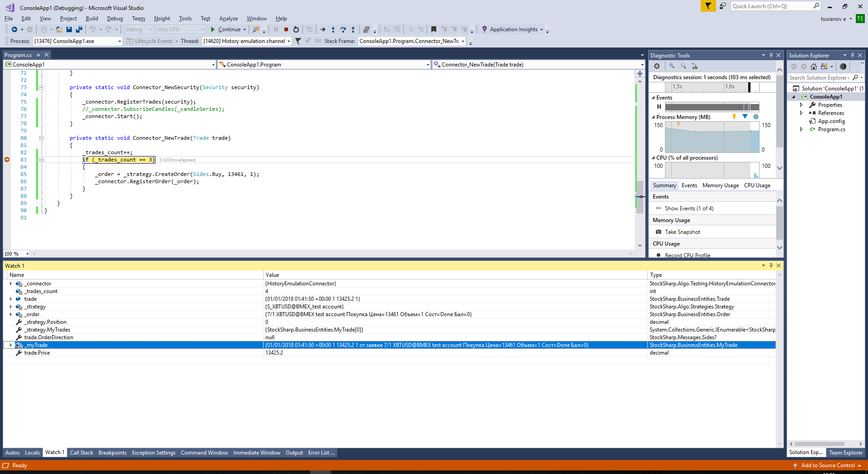Click Add to Source Control
This screenshot has height=474, width=868.
pos(828,465)
